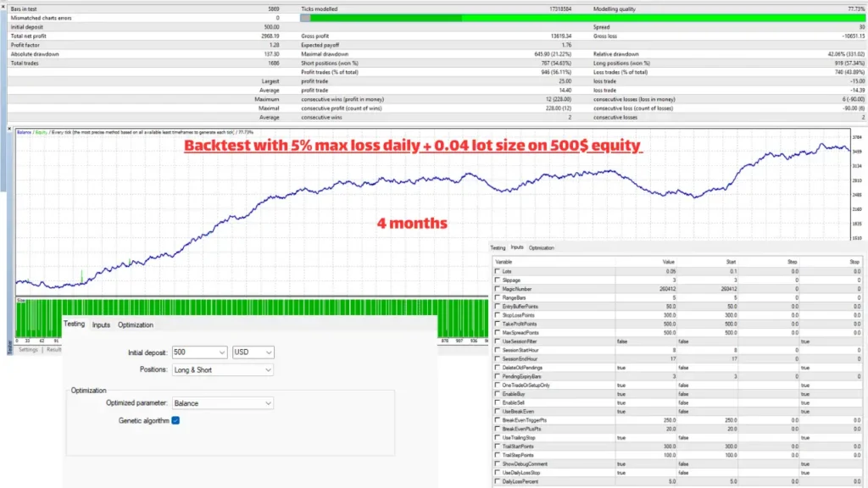Open the Settings tab in Tester panel
This screenshot has height=488, width=868.
[28, 349]
